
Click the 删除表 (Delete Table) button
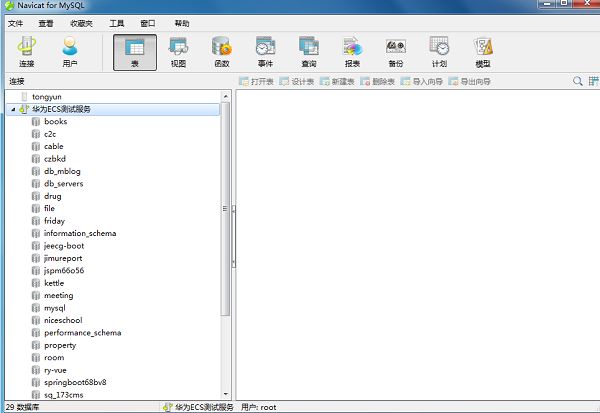coord(378,81)
